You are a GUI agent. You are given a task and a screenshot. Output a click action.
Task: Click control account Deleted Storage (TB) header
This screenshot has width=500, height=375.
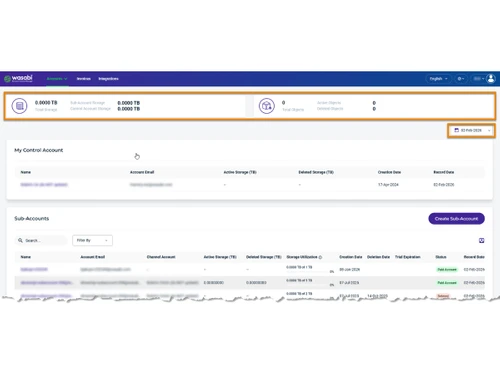(316, 172)
